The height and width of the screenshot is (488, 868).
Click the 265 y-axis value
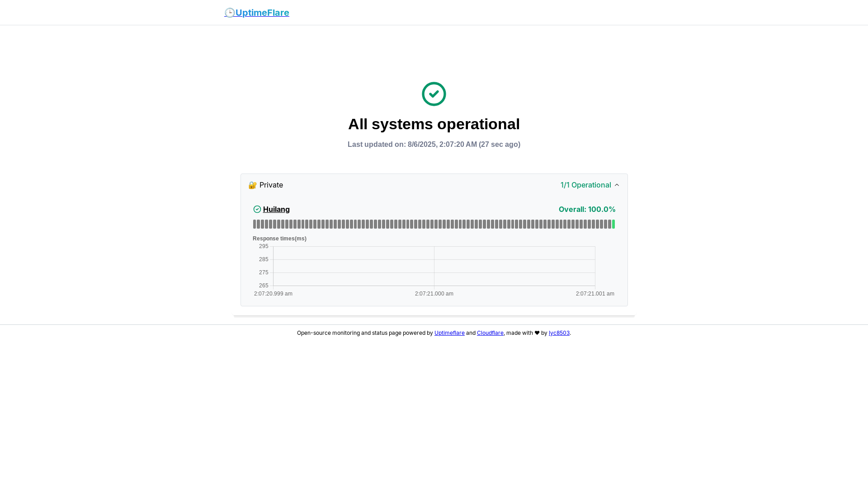click(x=264, y=286)
